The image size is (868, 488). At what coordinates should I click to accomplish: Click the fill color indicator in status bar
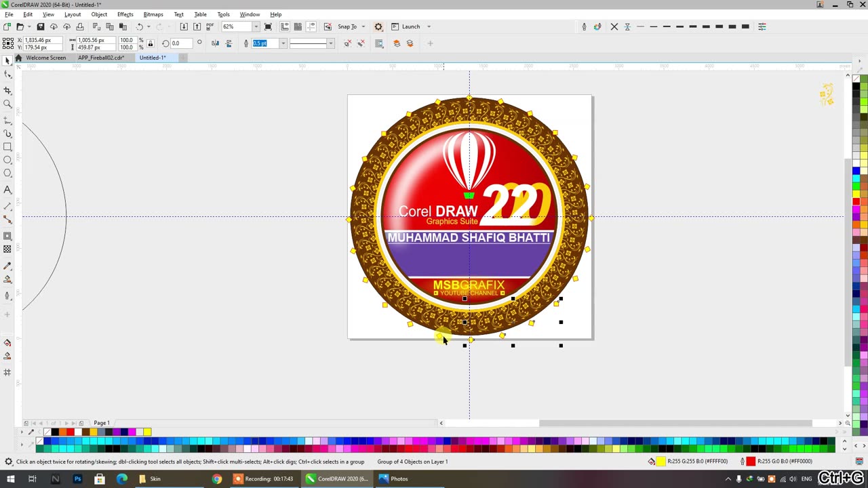tap(660, 462)
